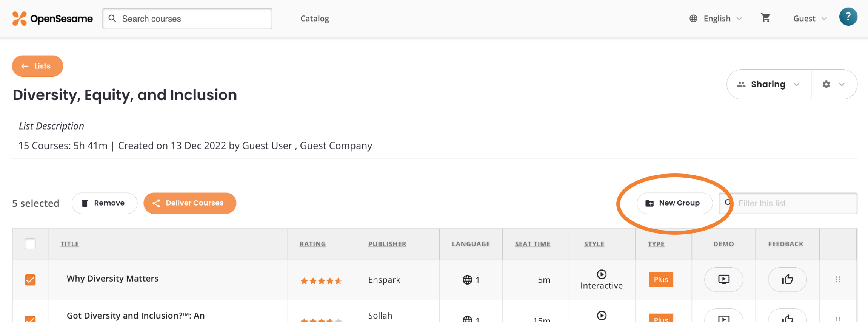
Task: Toggle the select-all checkbox in the header
Action: [x=30, y=244]
